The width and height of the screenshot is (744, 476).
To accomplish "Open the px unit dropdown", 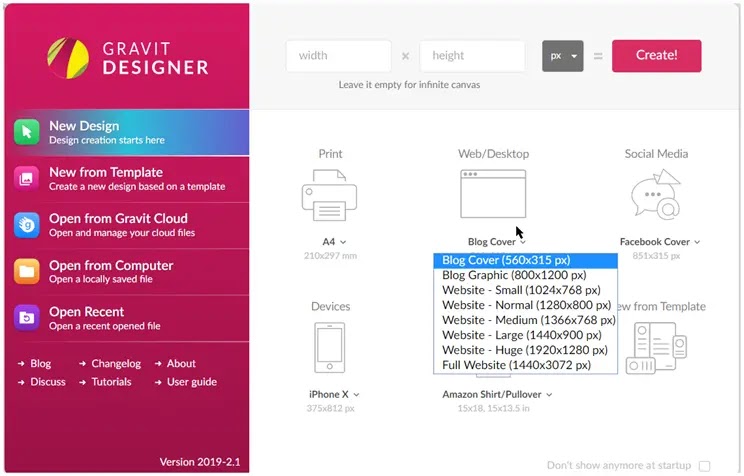I will (562, 56).
